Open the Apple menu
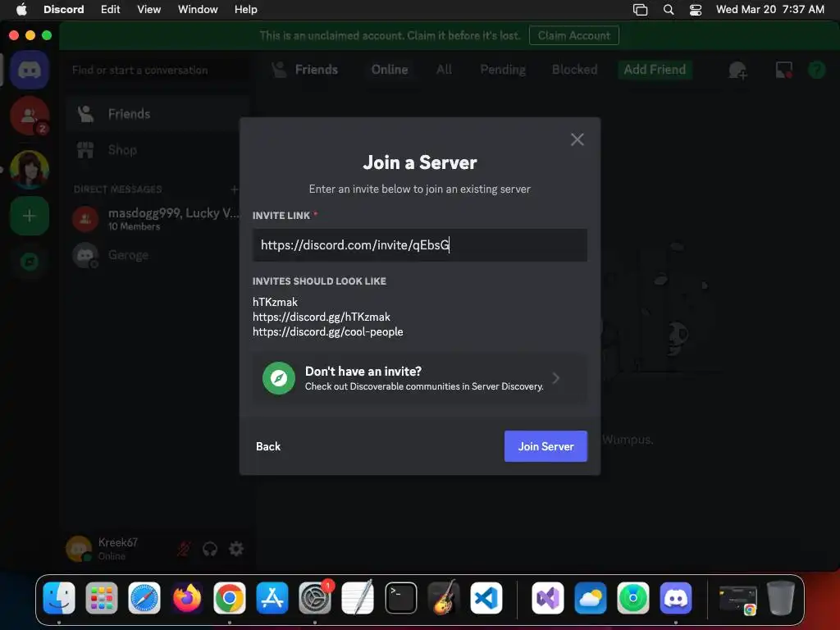This screenshot has height=630, width=840. (21, 9)
